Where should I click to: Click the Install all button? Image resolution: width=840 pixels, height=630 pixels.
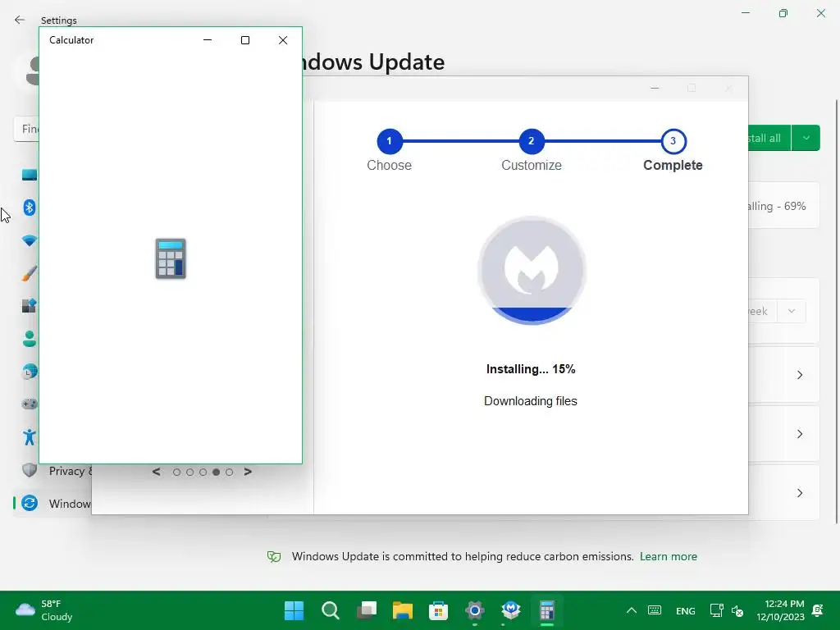point(769,138)
